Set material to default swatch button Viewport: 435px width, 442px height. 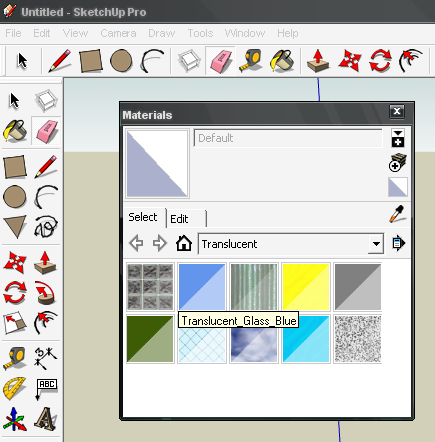(x=398, y=187)
